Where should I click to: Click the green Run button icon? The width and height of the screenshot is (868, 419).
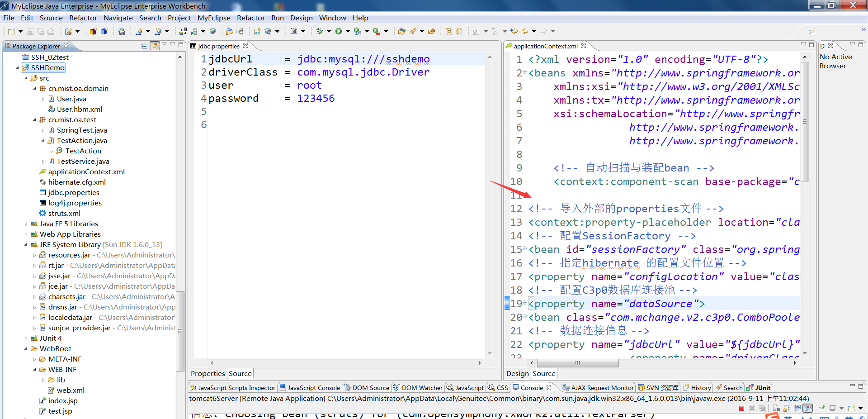pos(338,31)
